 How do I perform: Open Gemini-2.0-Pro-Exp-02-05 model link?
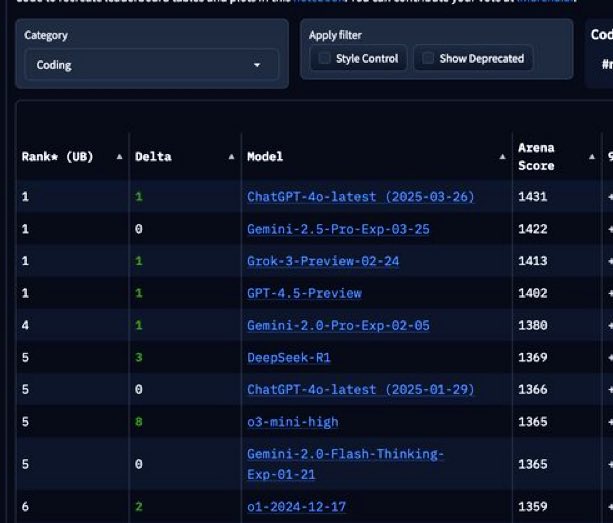(x=338, y=325)
